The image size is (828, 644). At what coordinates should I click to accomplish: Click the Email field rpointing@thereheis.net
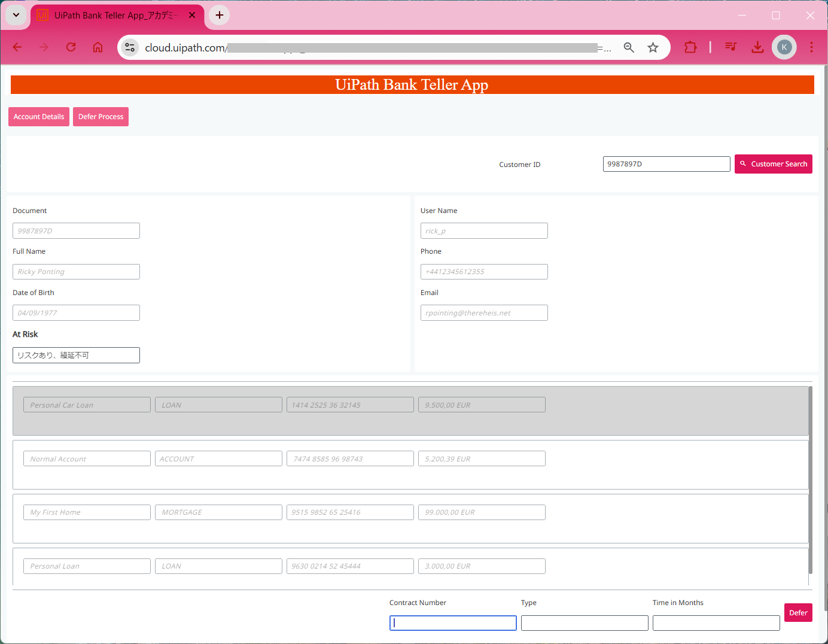(x=484, y=313)
